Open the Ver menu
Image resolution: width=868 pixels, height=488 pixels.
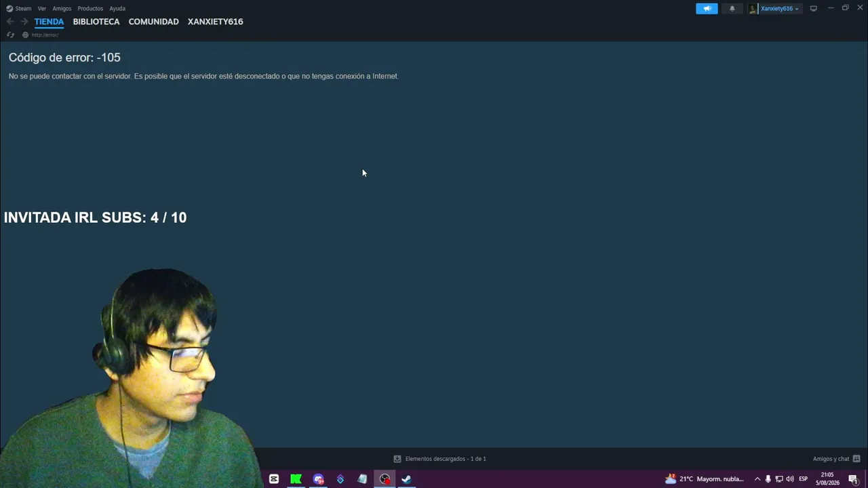click(x=42, y=9)
